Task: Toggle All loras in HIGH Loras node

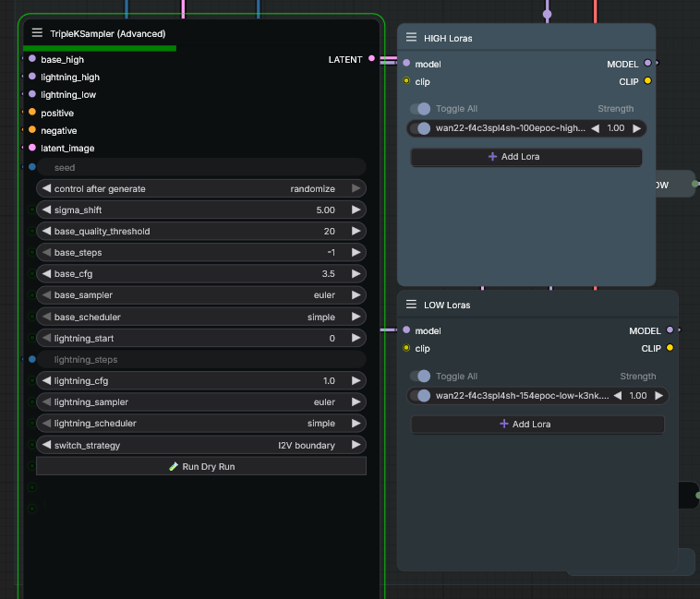Action: click(421, 109)
